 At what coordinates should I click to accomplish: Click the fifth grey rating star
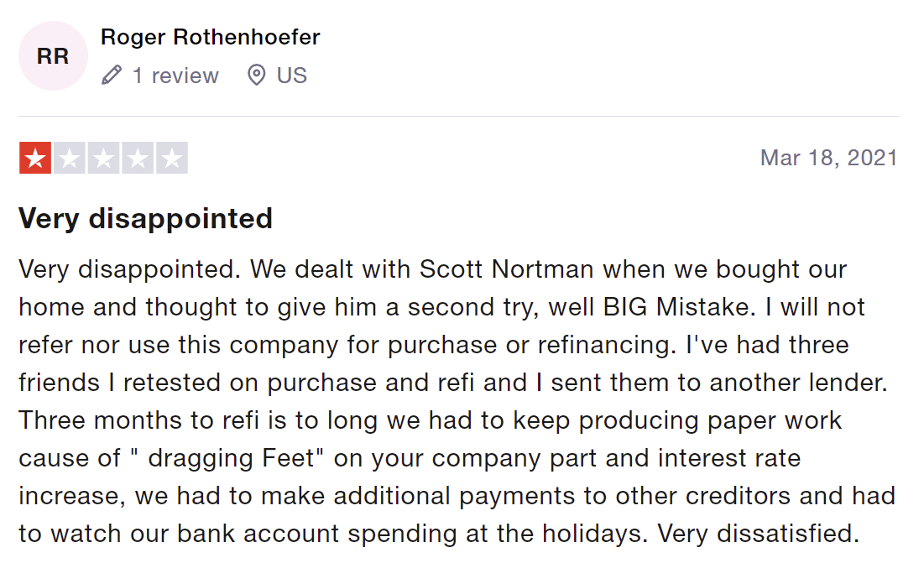[172, 158]
